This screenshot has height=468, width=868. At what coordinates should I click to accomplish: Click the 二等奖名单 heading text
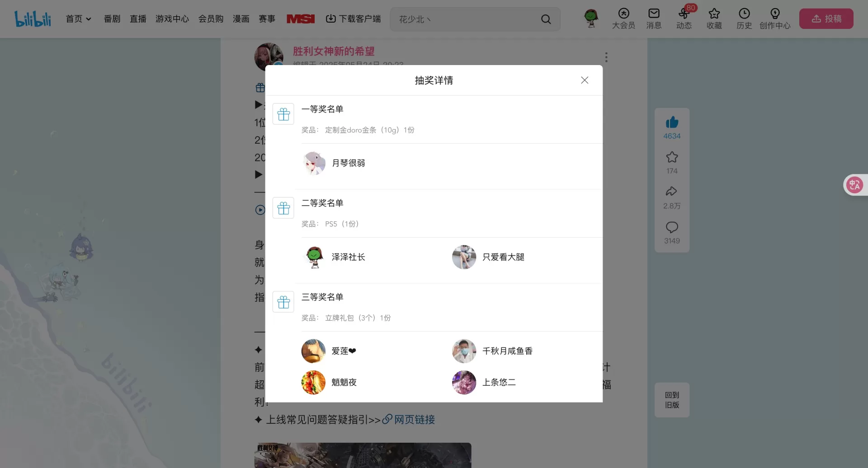[322, 203]
